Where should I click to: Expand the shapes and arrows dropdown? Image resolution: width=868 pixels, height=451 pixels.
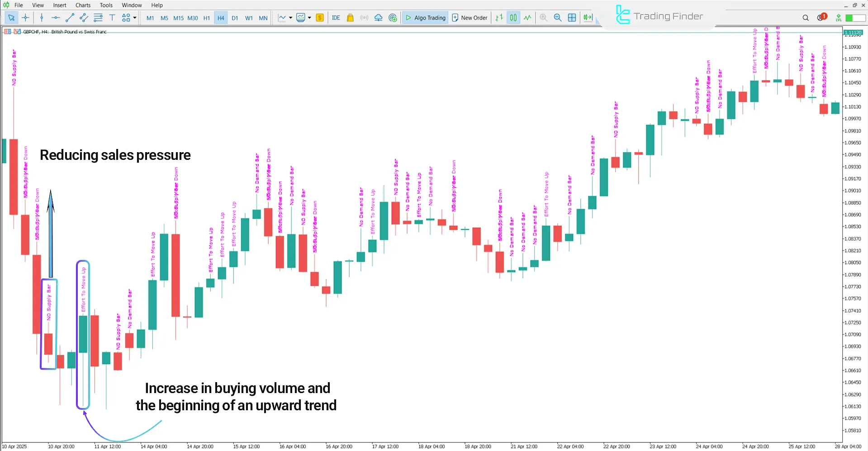click(x=134, y=18)
